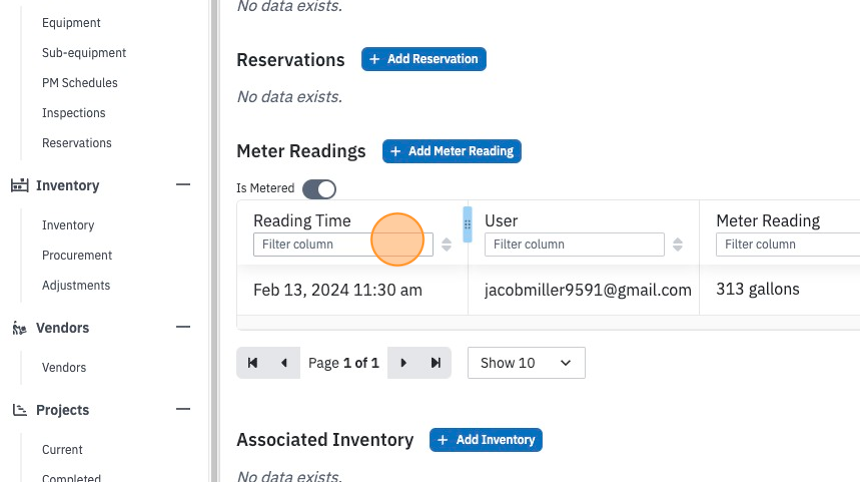The width and height of the screenshot is (860, 482).
Task: Click the User column header
Action: click(501, 221)
